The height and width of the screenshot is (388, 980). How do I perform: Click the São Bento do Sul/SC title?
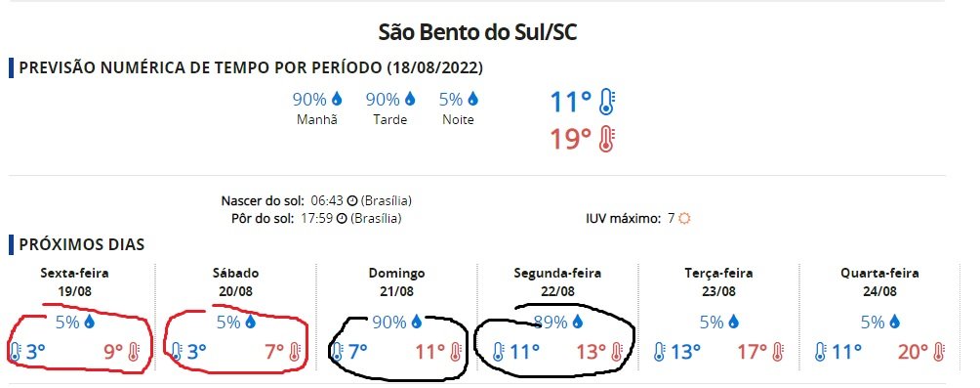coord(477,32)
